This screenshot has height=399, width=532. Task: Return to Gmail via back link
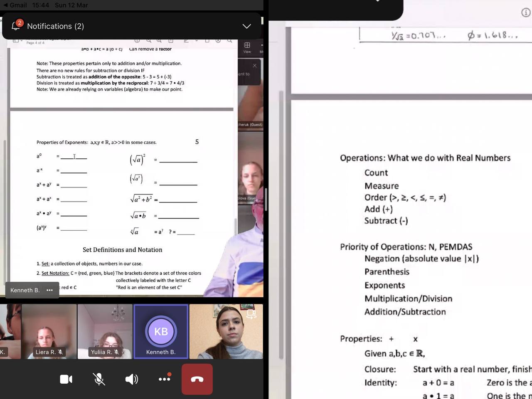[x=15, y=5]
